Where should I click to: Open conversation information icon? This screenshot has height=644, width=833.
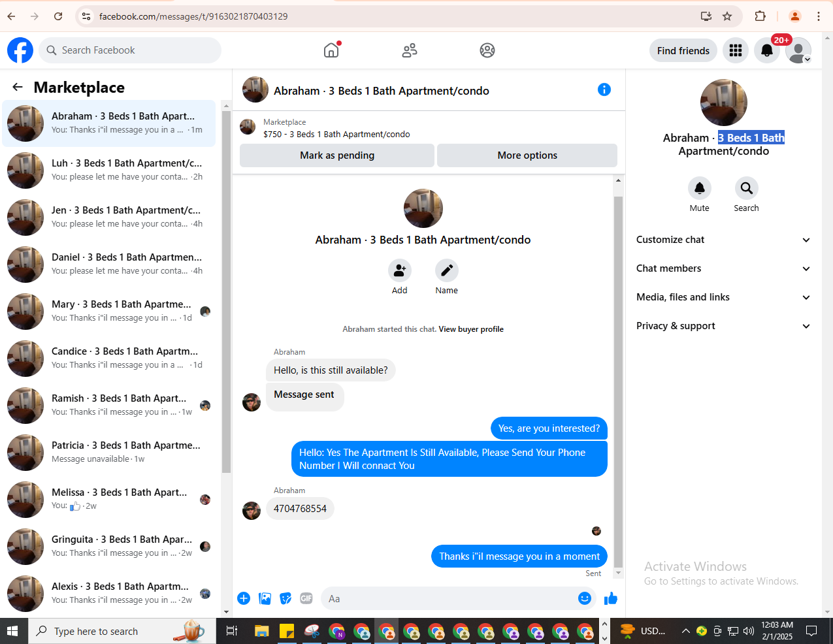[604, 89]
